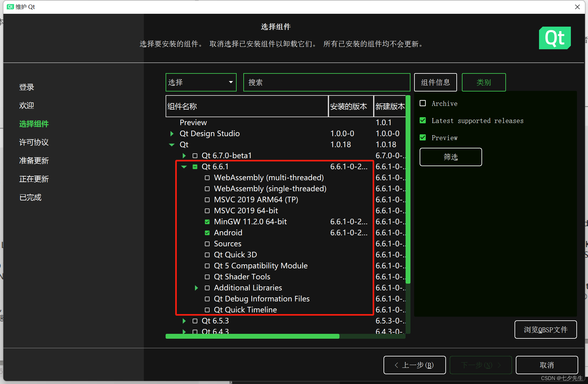This screenshot has height=384, width=588.
Task: Select the Preview row in tree
Action: point(193,122)
